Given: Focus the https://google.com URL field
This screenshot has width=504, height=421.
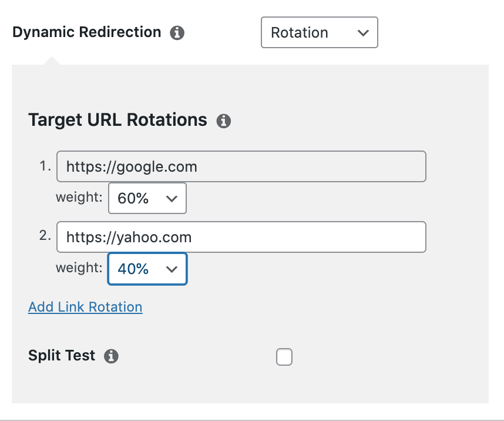Looking at the screenshot, I should click(241, 167).
